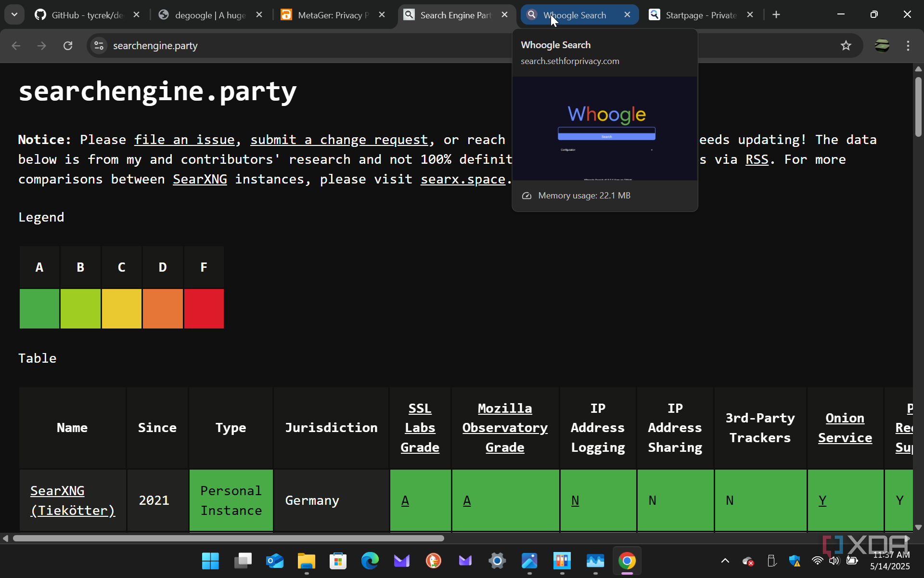Viewport: 924px width, 578px height.
Task: Open the Windows Start menu
Action: pos(210,561)
